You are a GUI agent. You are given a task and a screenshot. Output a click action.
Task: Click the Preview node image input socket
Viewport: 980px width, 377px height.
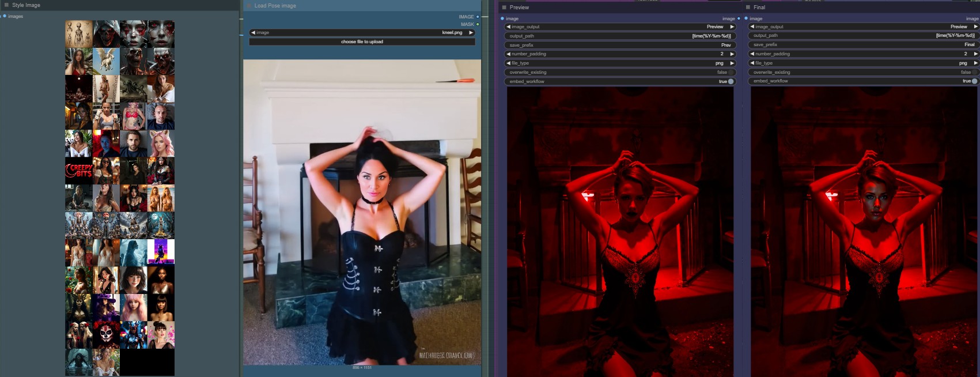pos(502,18)
